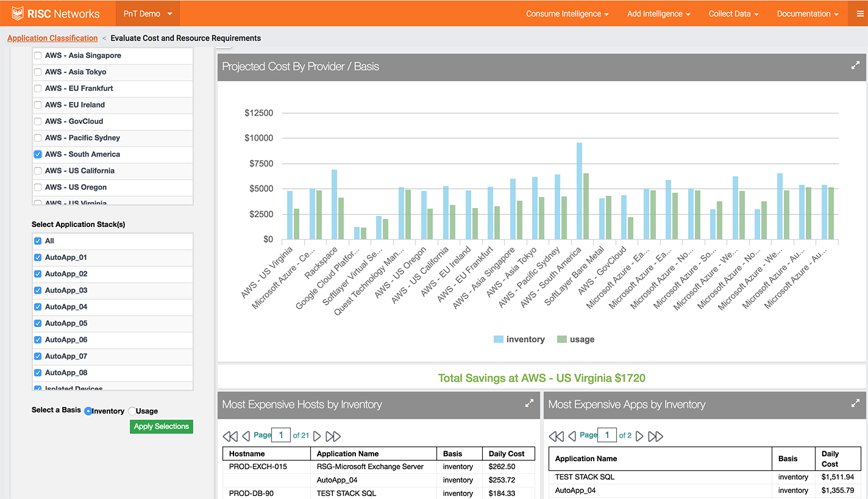Image resolution: width=868 pixels, height=499 pixels.
Task: Click the $1,355.79 daily cost value
Action: point(838,490)
